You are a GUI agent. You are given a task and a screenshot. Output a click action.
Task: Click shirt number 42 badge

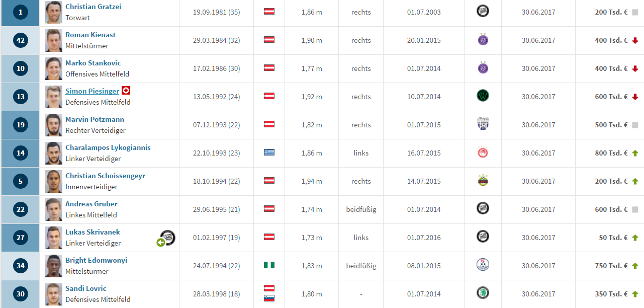point(20,40)
